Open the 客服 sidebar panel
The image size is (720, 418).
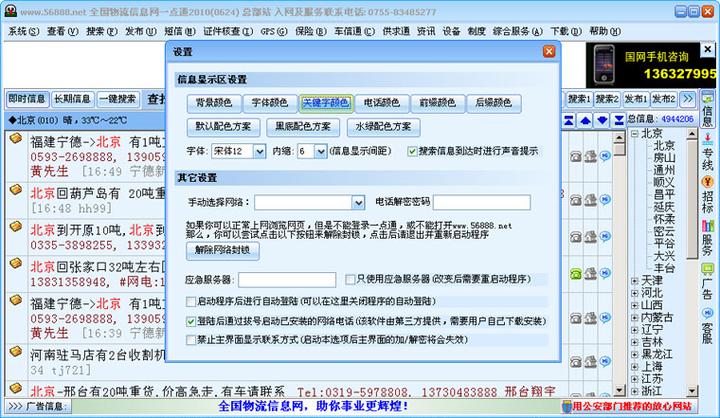click(x=707, y=325)
